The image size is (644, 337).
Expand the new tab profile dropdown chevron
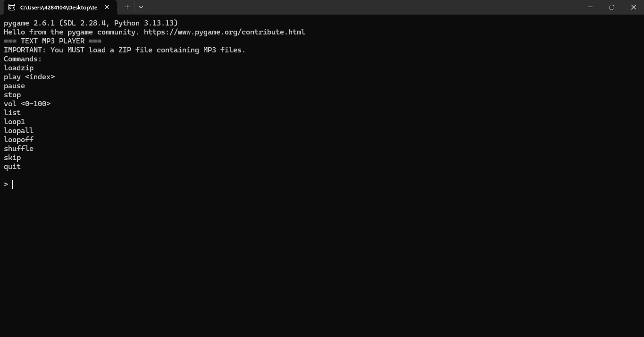tap(141, 7)
